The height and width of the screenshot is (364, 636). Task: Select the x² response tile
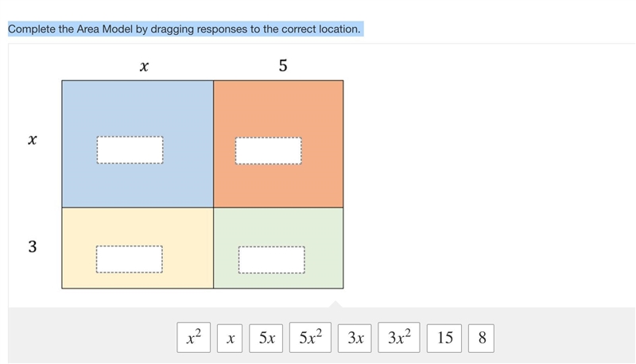click(x=193, y=337)
